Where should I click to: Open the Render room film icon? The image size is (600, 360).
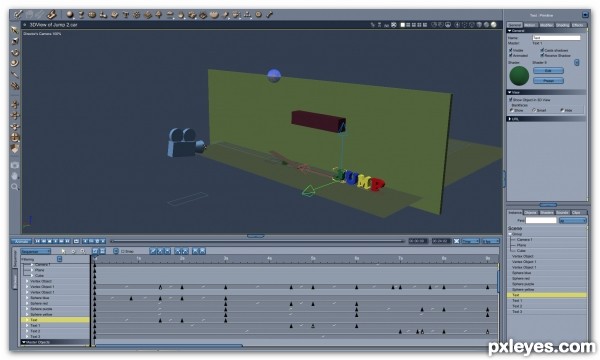[52, 15]
